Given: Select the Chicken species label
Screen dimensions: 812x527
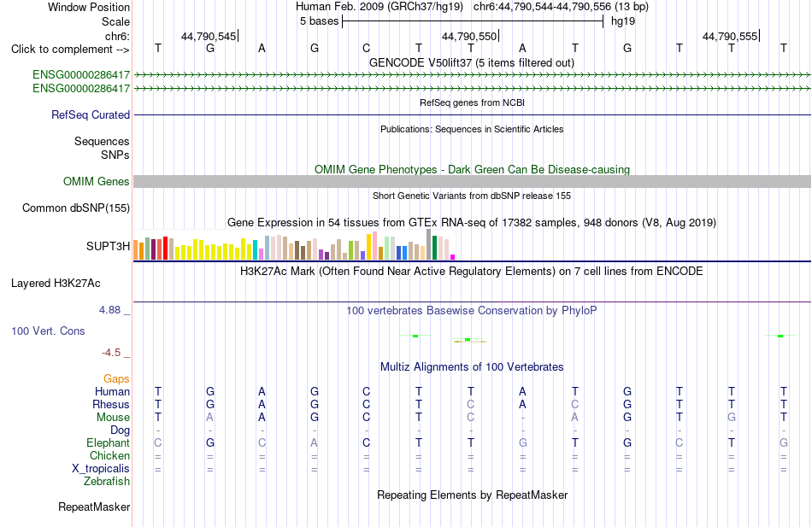Looking at the screenshot, I should pos(109,456).
